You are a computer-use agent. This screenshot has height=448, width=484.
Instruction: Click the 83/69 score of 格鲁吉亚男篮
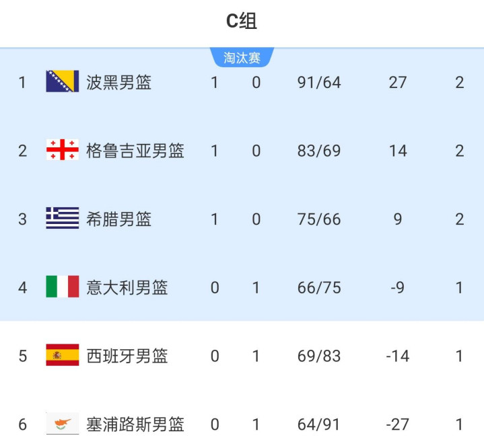click(319, 150)
